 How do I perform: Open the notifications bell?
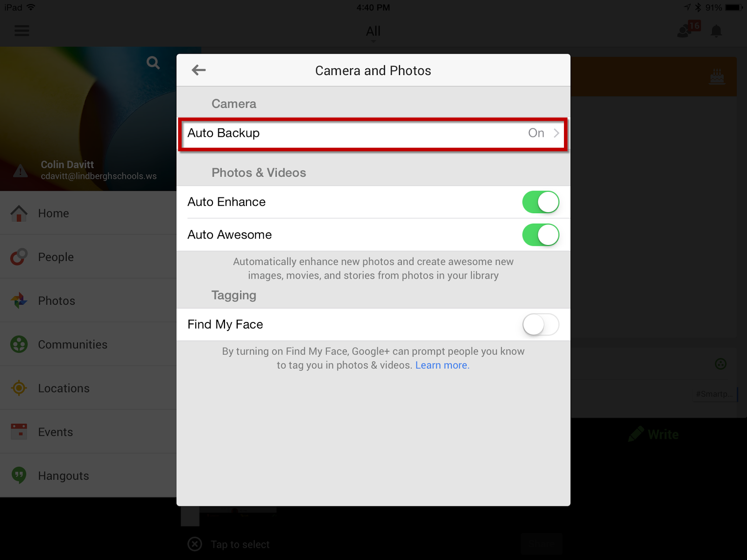[x=716, y=31]
